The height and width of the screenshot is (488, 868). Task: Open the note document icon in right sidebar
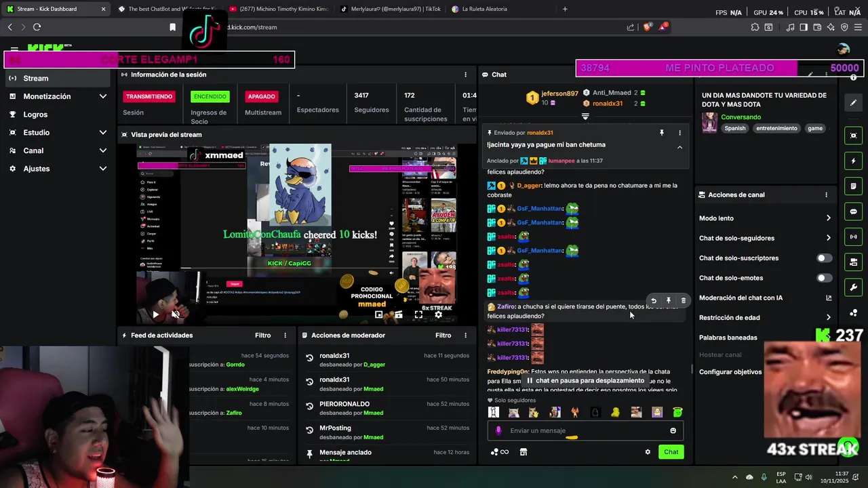point(853,186)
